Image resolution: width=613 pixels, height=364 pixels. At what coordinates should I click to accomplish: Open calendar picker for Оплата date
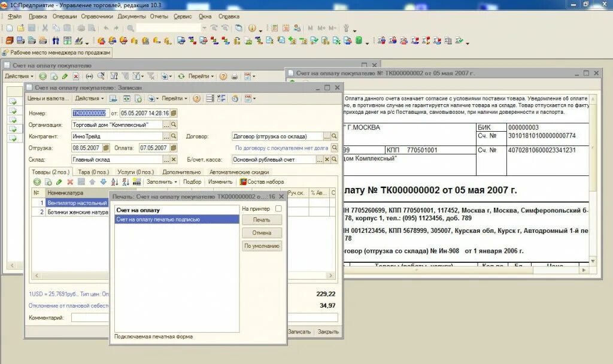(x=174, y=148)
